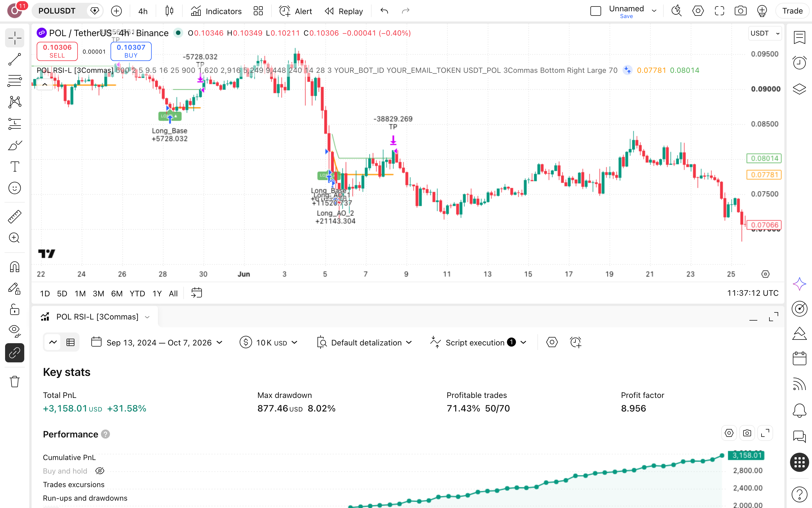Toggle hide all drawings eye icon

15,331
